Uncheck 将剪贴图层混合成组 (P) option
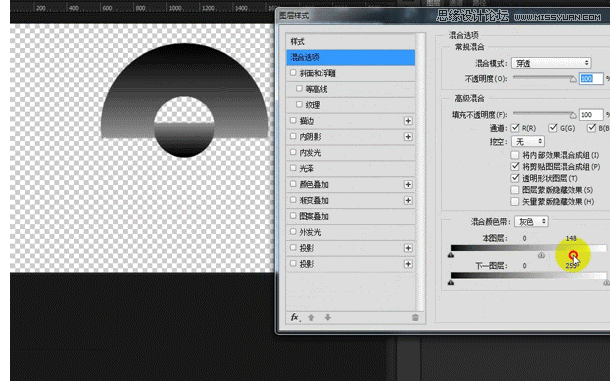 (515, 167)
